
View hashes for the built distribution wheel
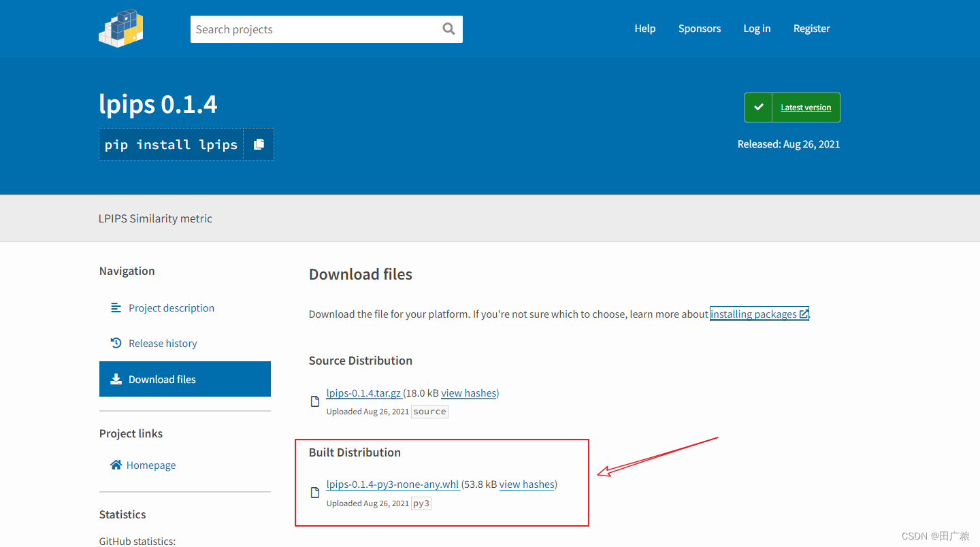(527, 484)
